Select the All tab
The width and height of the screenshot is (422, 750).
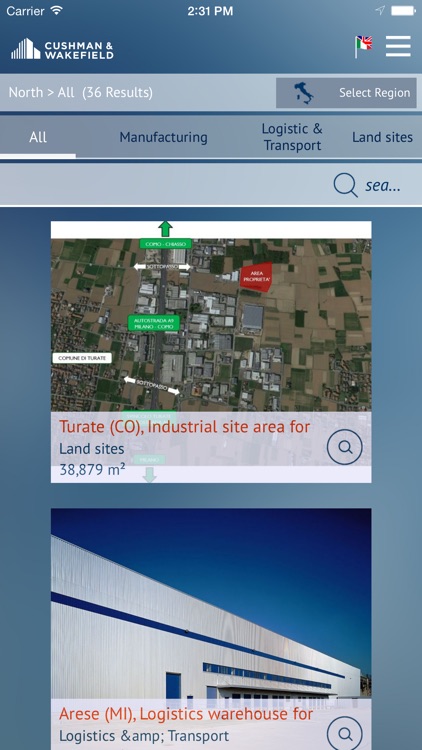click(x=38, y=138)
